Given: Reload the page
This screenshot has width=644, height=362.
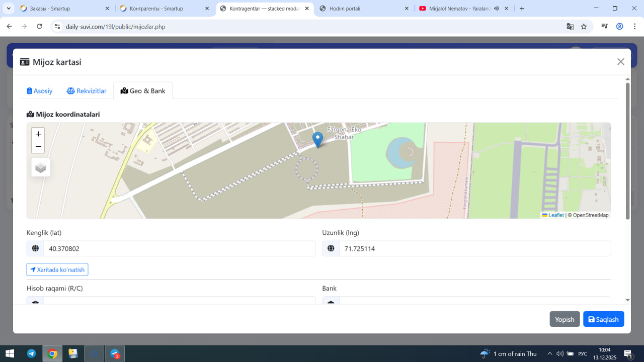Looking at the screenshot, I should click(39, 27).
